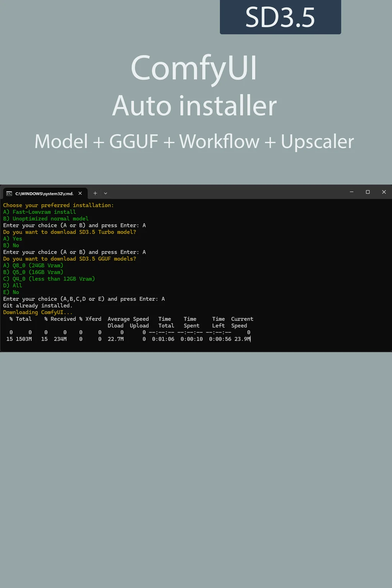Select the C:\WINDOWS\system32\cmd. tab
The width and height of the screenshot is (392, 588).
click(45, 193)
